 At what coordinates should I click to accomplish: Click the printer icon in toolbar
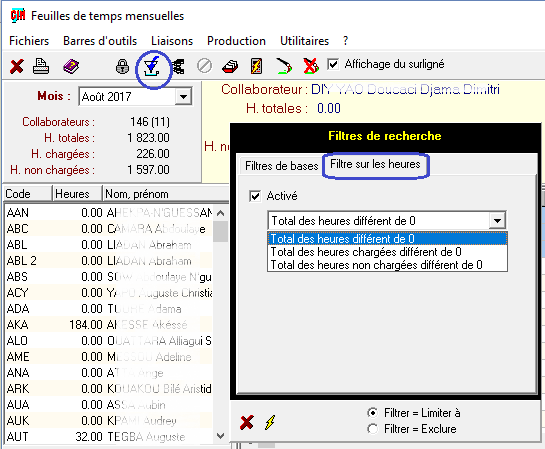tap(41, 66)
